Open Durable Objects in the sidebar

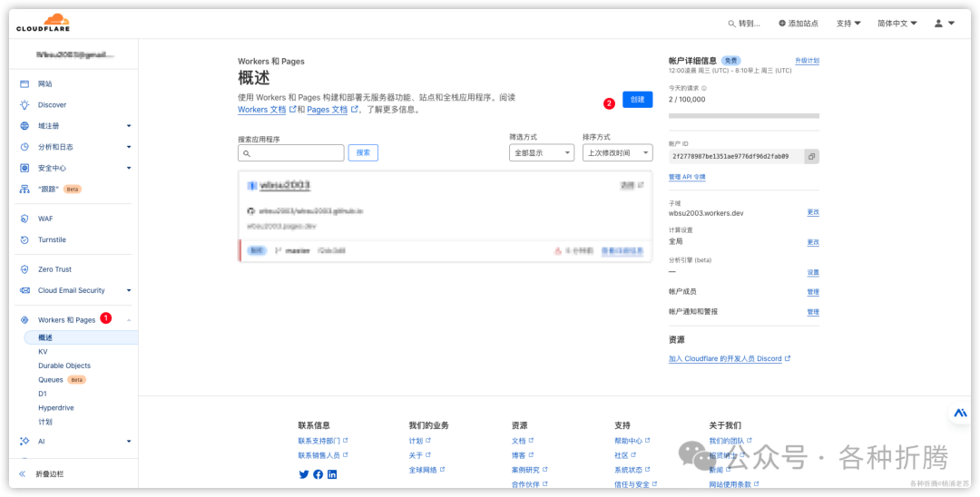(64, 365)
